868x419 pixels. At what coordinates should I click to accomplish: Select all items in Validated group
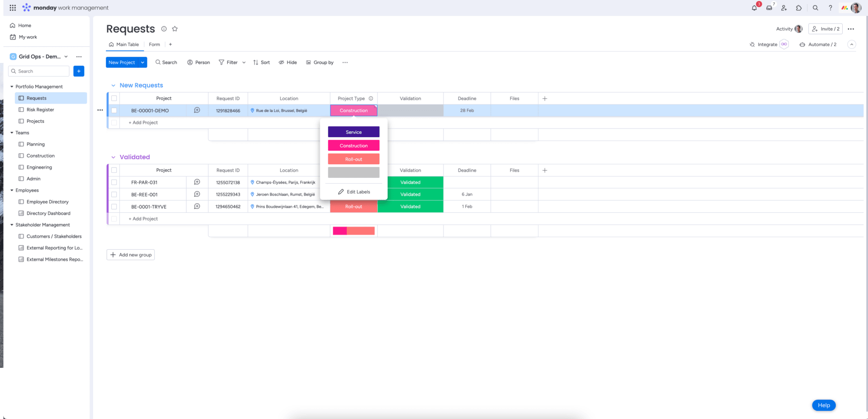114,170
